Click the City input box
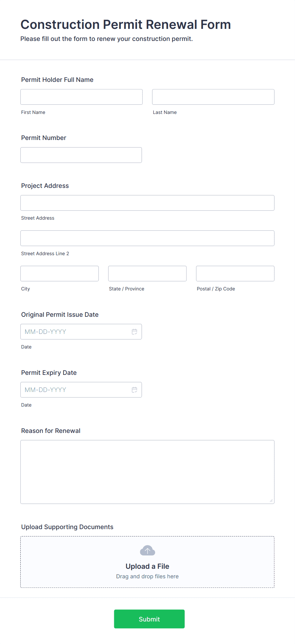Viewport: 295px width, 644px height. pos(60,274)
